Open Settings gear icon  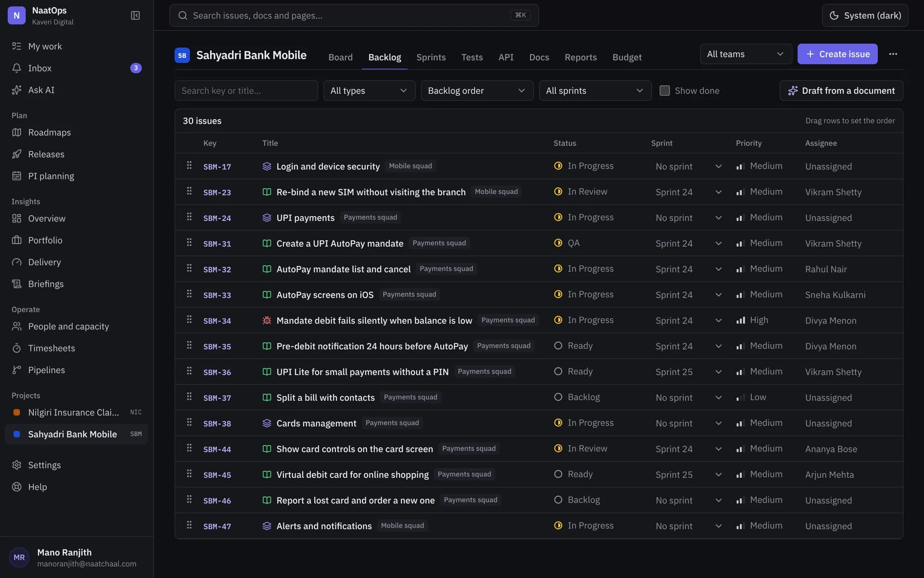click(17, 465)
